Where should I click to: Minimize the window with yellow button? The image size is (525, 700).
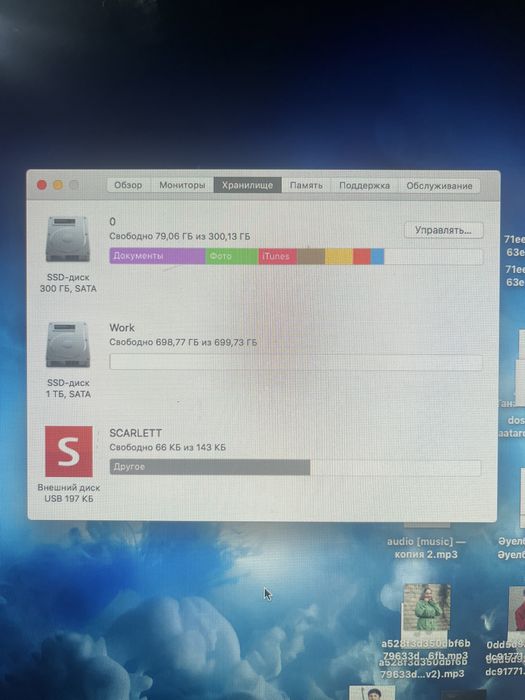[x=58, y=185]
